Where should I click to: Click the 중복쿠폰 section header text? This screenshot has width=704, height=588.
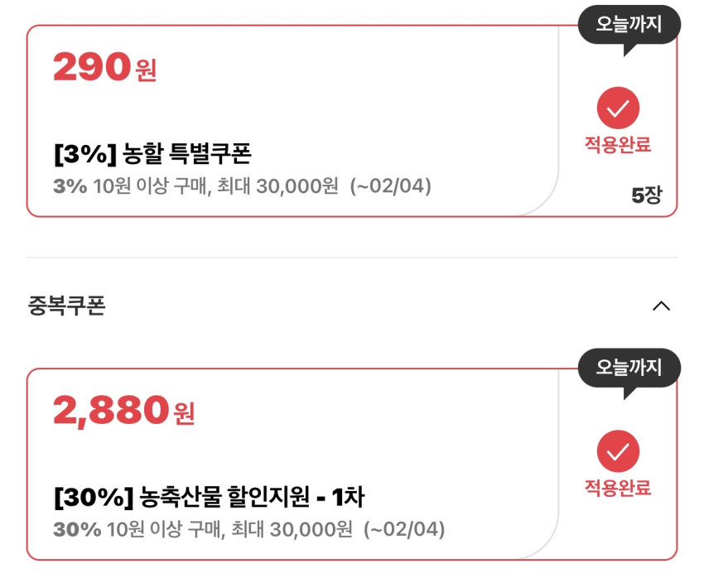[x=67, y=306]
